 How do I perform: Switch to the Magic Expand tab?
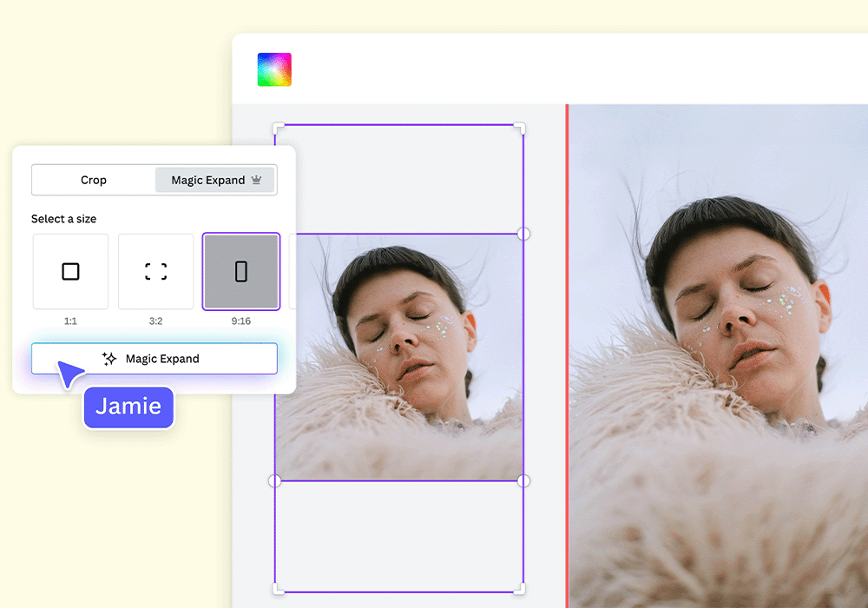214,180
